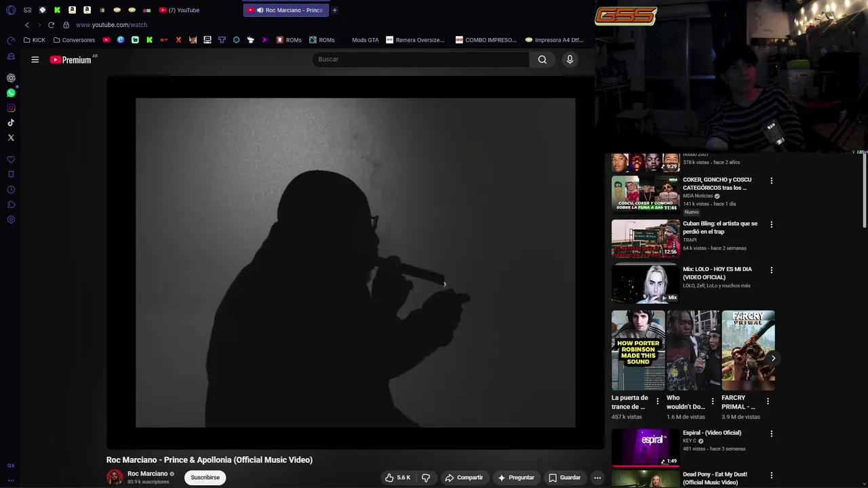The image size is (868, 488).
Task: Go forward to the next page
Action: pyautogui.click(x=39, y=25)
